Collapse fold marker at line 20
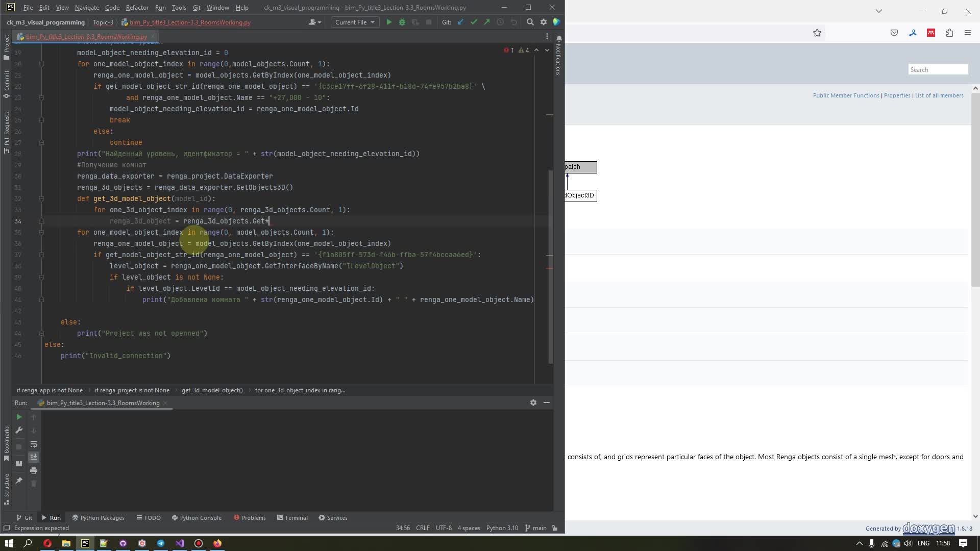980x551 pixels. [41, 64]
